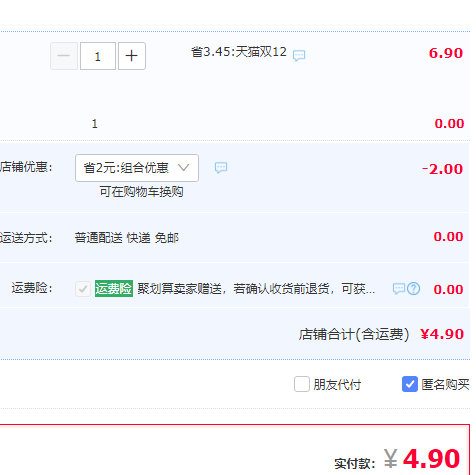Screen dimensions: 476x475
Task: Click the green 运费险 badge
Action: (x=114, y=289)
